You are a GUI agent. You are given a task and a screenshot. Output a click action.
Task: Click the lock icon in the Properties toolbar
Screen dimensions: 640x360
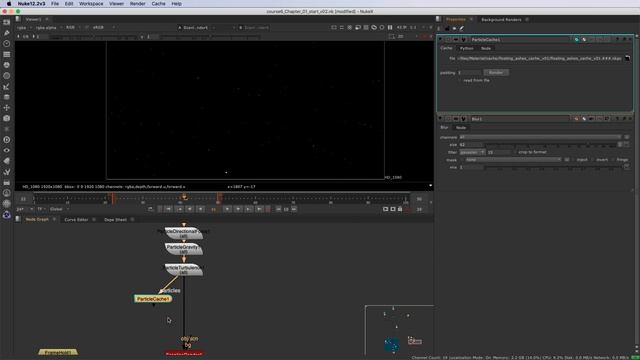click(447, 28)
